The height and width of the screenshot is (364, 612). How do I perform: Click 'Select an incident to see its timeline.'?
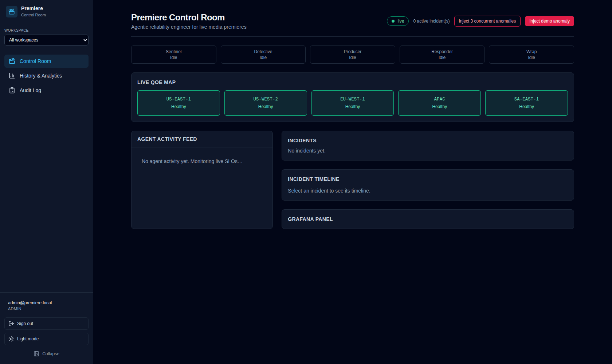(x=329, y=191)
